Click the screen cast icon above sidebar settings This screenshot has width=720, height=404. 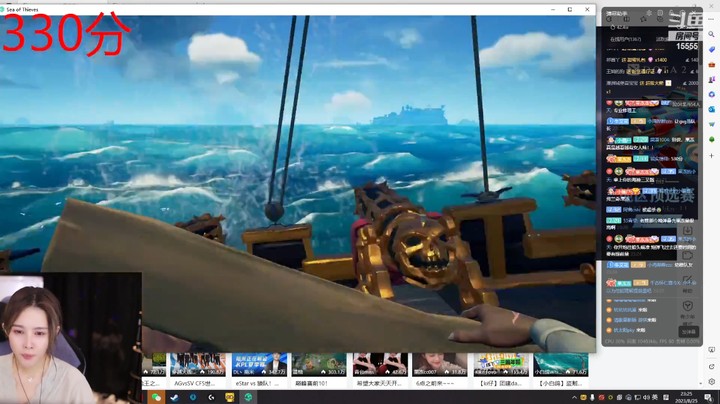point(711,350)
